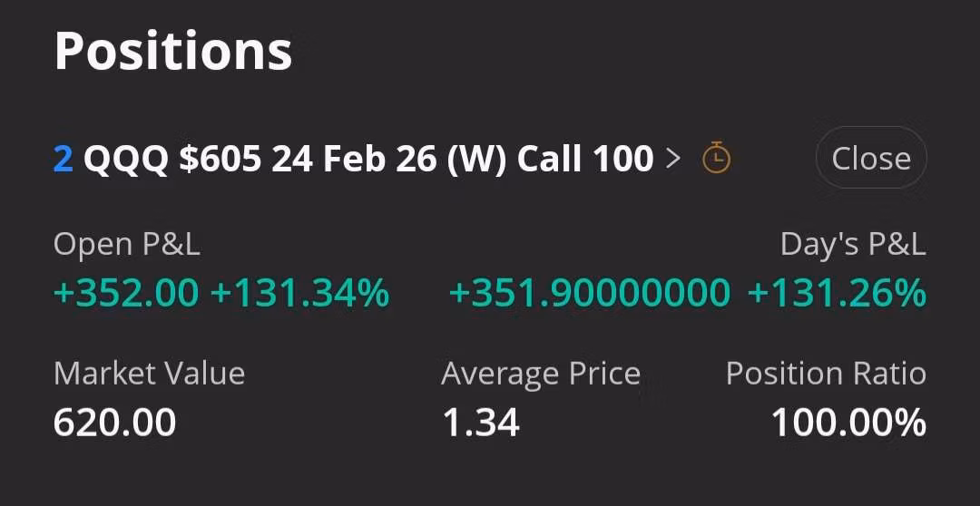Click the Market Value label
The image size is (980, 506).
tap(149, 374)
